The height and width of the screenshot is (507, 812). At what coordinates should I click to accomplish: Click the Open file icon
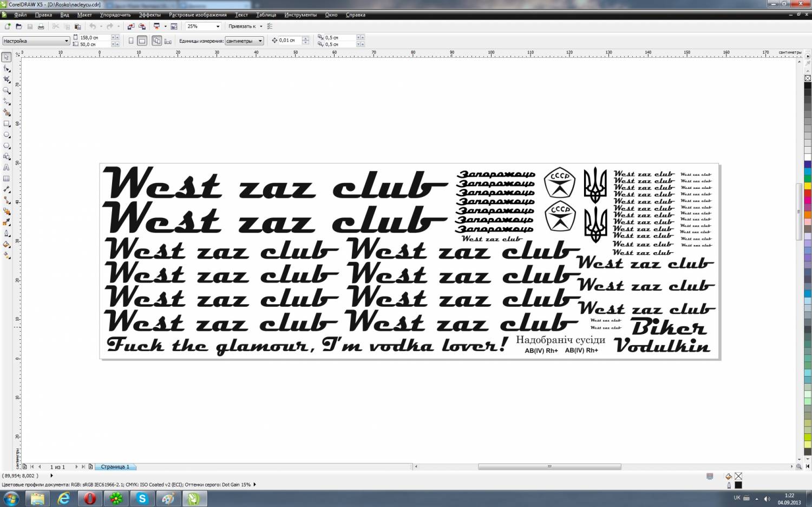tap(18, 26)
